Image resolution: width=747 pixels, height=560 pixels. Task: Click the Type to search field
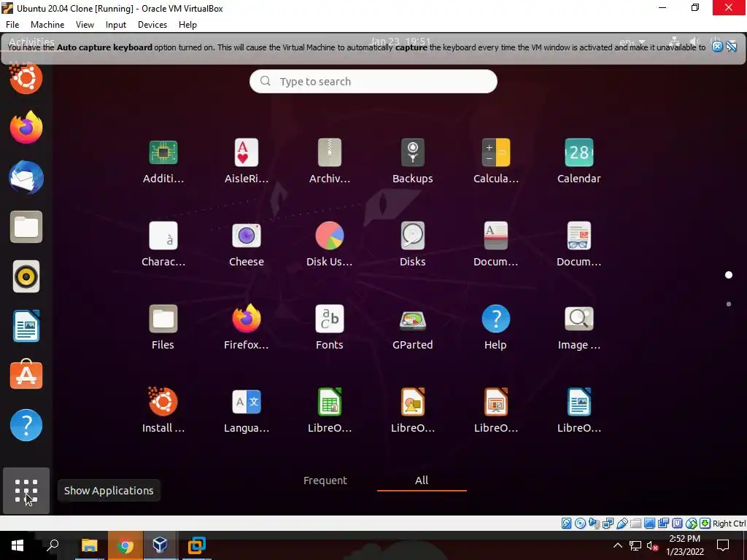click(373, 82)
